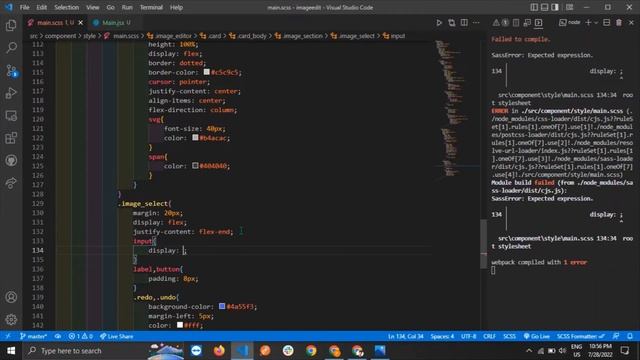
Task: Split the terminal pane
Action: (607, 23)
